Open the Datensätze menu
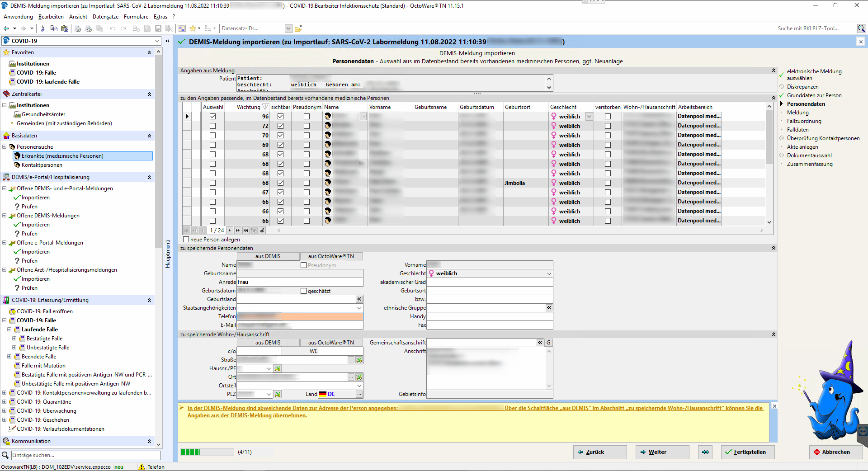 pos(105,17)
